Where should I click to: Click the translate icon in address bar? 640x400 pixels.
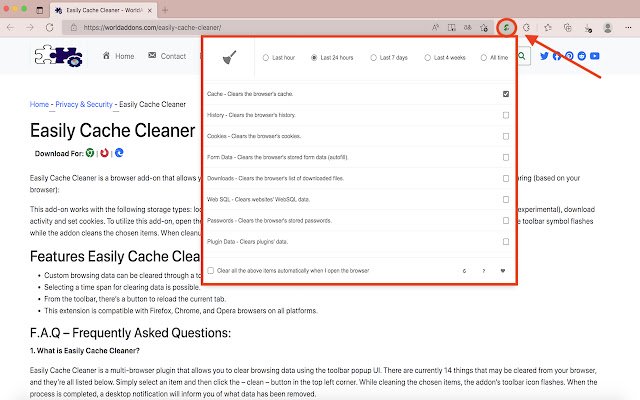tap(467, 27)
